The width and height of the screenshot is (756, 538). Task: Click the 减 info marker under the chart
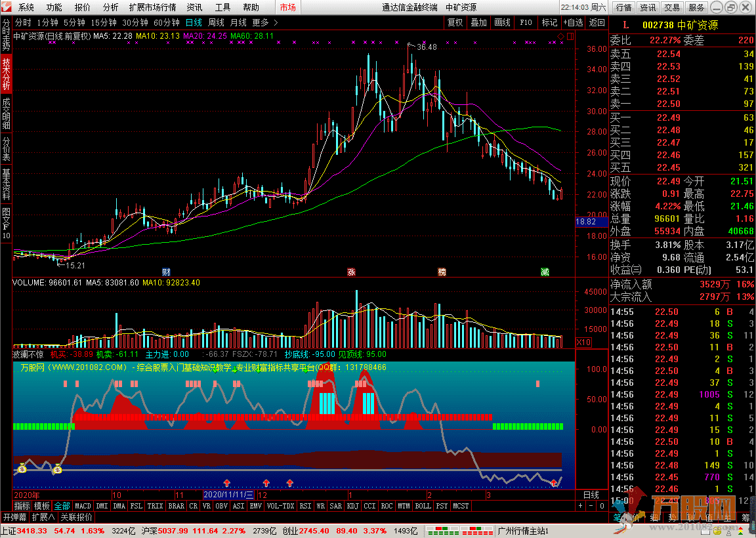click(x=545, y=272)
